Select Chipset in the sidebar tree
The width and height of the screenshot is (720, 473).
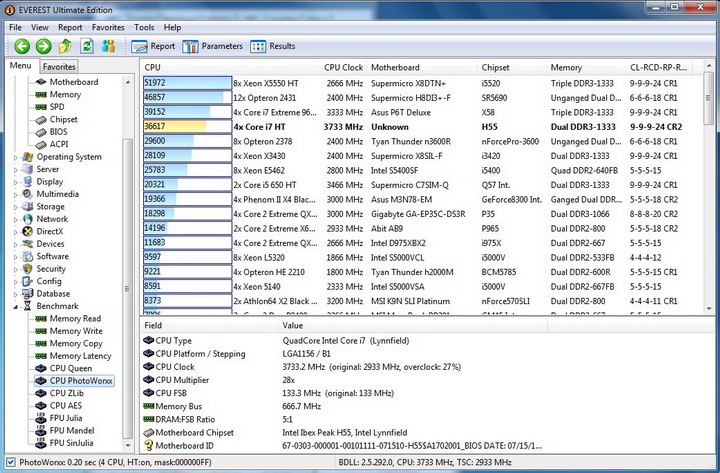[x=56, y=119]
